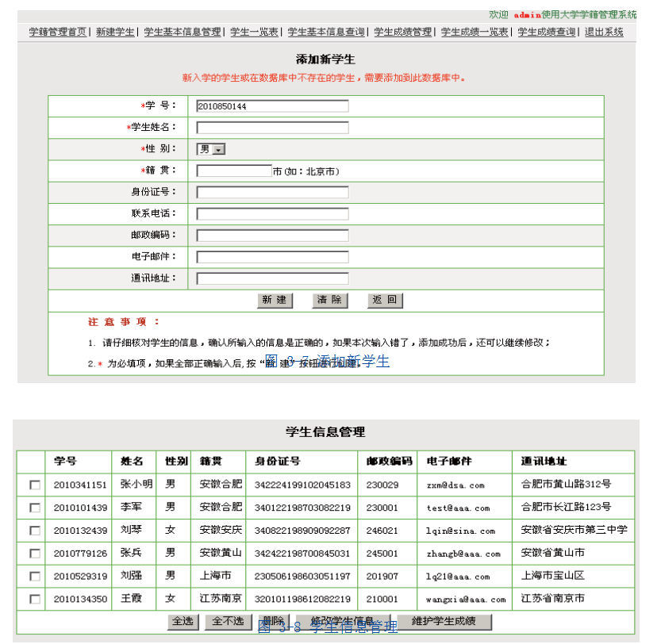
Task: Select the checkbox for student 刘琴
Action: pyautogui.click(x=35, y=531)
